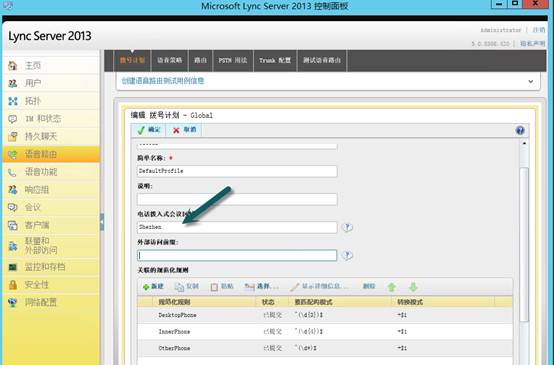Switch to Trunk 配置 tab
The width and height of the screenshot is (554, 365).
275,60
